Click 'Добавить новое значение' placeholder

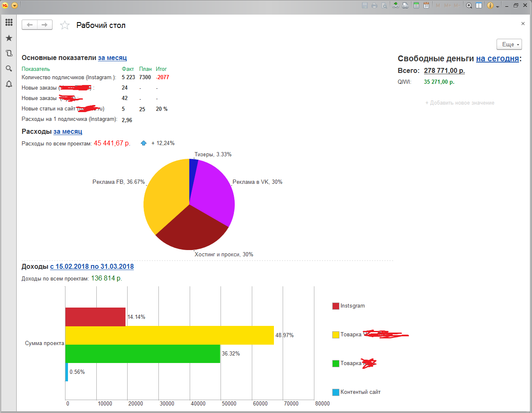coord(459,103)
